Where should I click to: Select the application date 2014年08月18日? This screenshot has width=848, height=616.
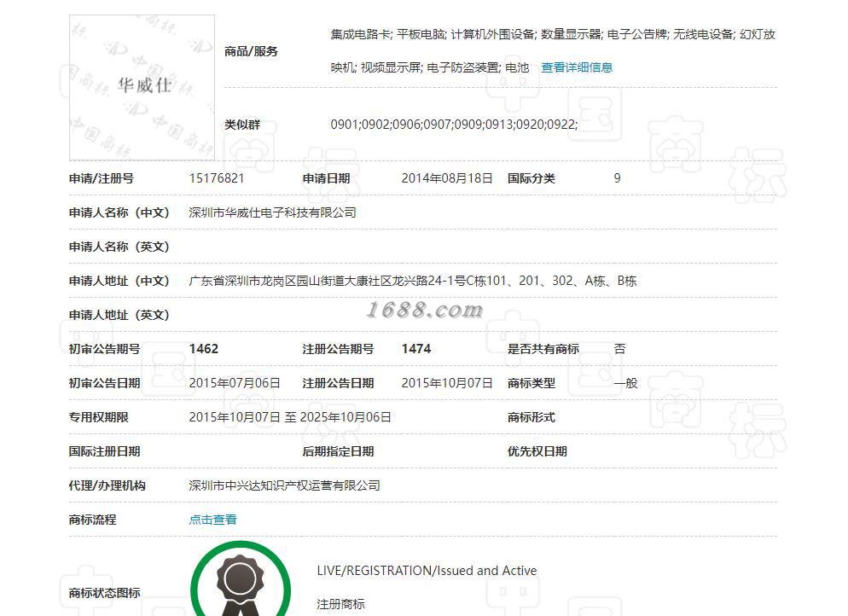coord(447,178)
